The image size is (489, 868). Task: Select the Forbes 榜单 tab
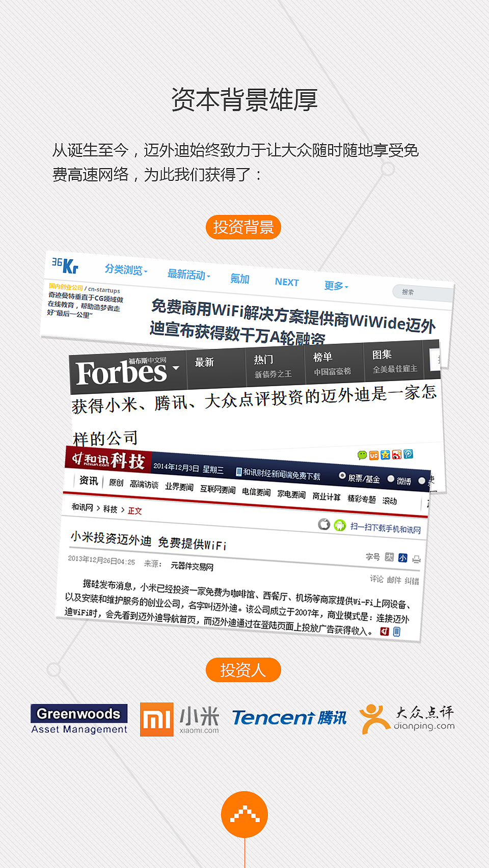click(x=322, y=357)
